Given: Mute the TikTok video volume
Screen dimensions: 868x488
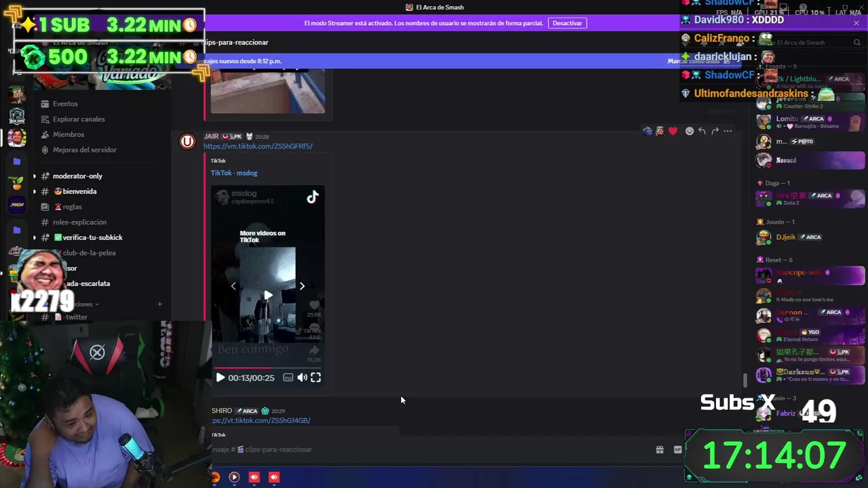Looking at the screenshot, I should point(302,378).
